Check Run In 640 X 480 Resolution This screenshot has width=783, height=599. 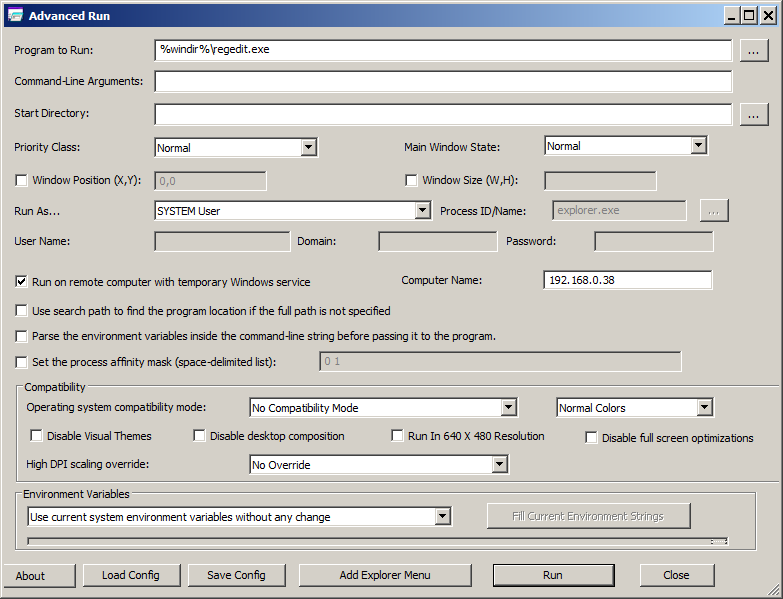click(397, 436)
